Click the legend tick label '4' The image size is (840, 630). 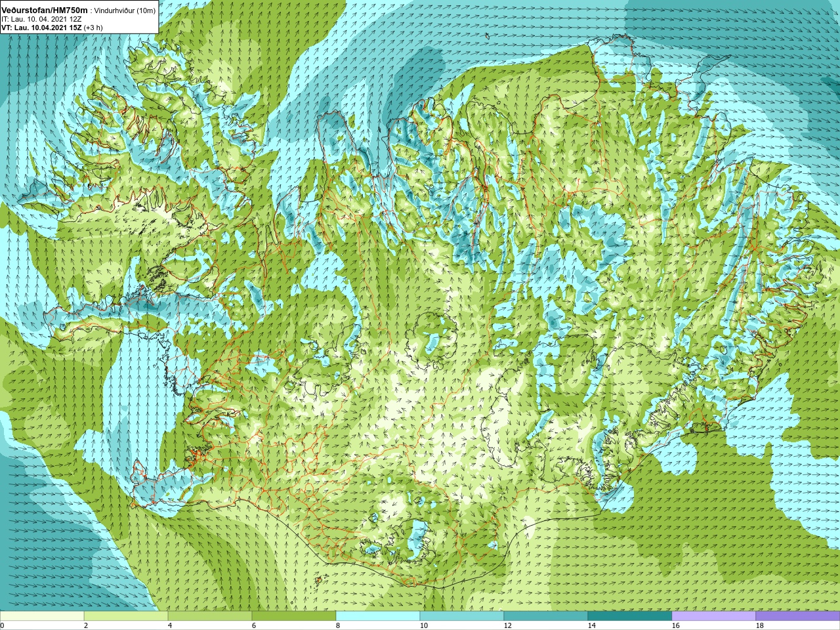coord(170,625)
